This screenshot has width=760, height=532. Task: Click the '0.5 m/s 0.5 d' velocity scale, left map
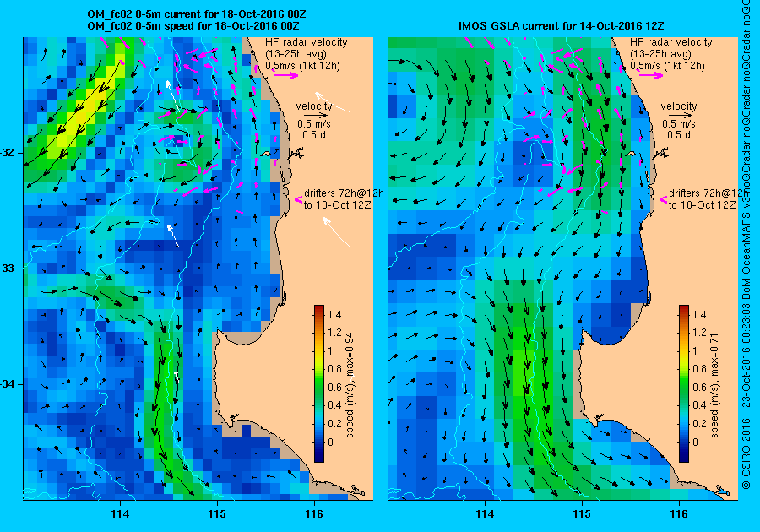(x=314, y=129)
